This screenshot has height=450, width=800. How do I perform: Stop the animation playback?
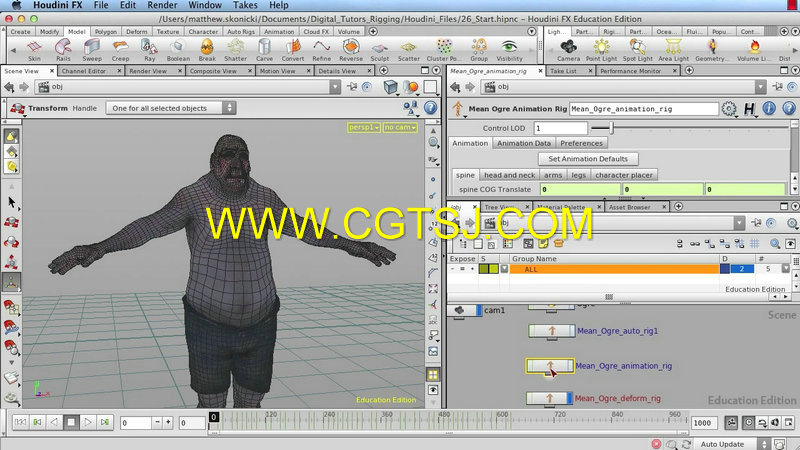(x=71, y=422)
